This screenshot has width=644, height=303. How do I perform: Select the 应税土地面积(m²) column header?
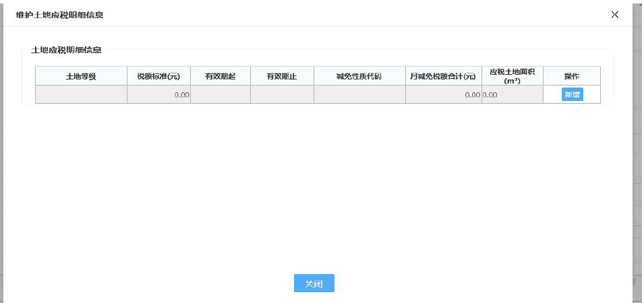pyautogui.click(x=512, y=76)
